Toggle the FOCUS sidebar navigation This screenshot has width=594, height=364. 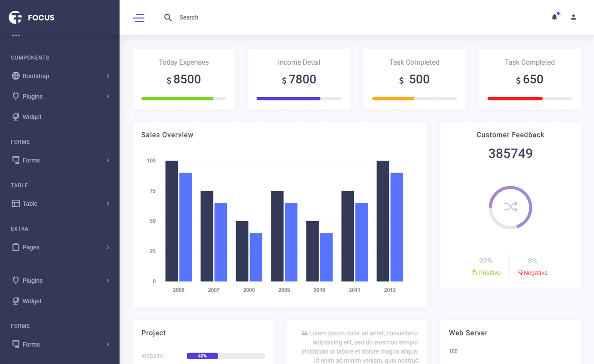pos(139,17)
